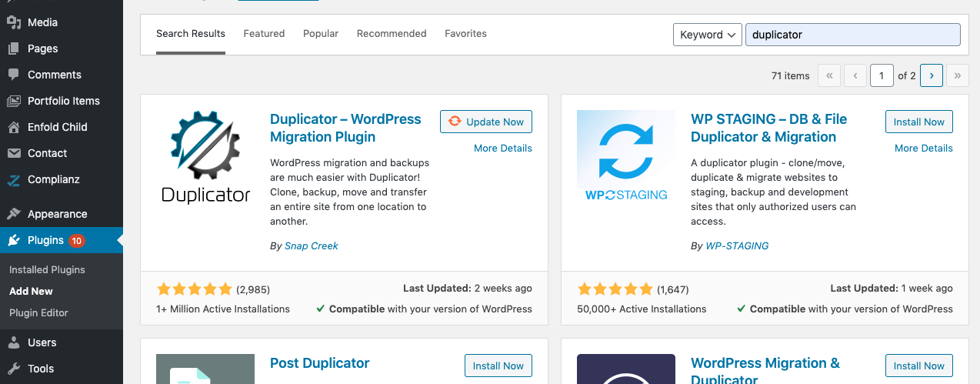Viewport: 980px width, 384px height.
Task: Open WordPress Migration & Duplicator title link
Action: tap(765, 370)
